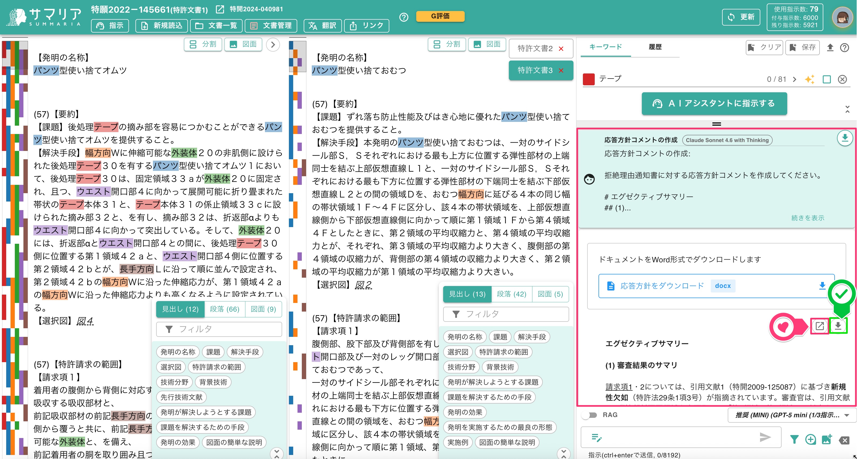
Task: Open the model selection dropdown 推奨 (MINI)
Action: (792, 415)
